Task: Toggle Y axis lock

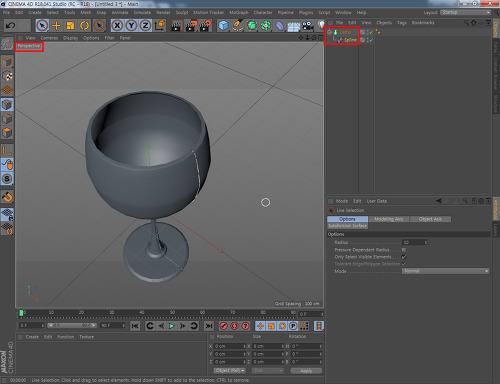Action: point(131,25)
